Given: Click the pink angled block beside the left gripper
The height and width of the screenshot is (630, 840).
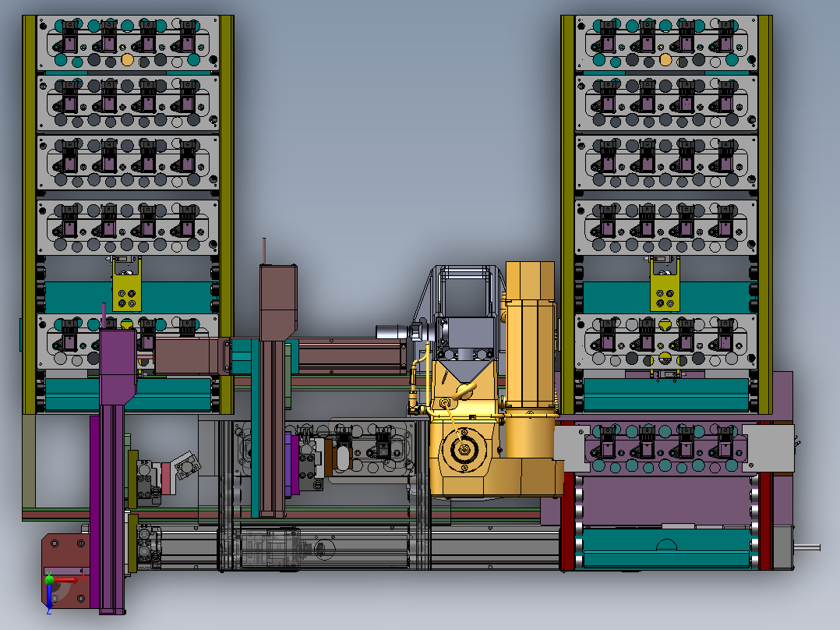Looking at the screenshot, I should click(167, 479).
